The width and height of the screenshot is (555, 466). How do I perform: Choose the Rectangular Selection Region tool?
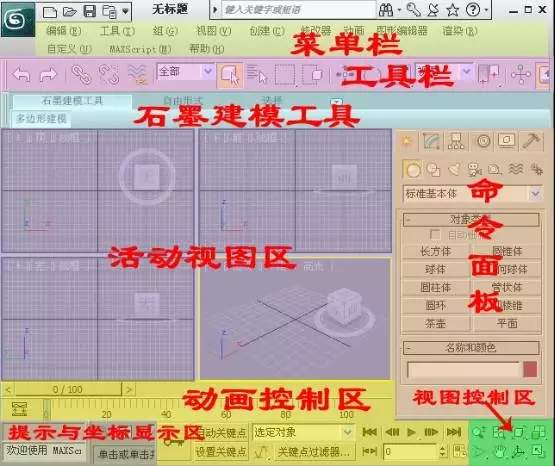pyautogui.click(x=285, y=75)
